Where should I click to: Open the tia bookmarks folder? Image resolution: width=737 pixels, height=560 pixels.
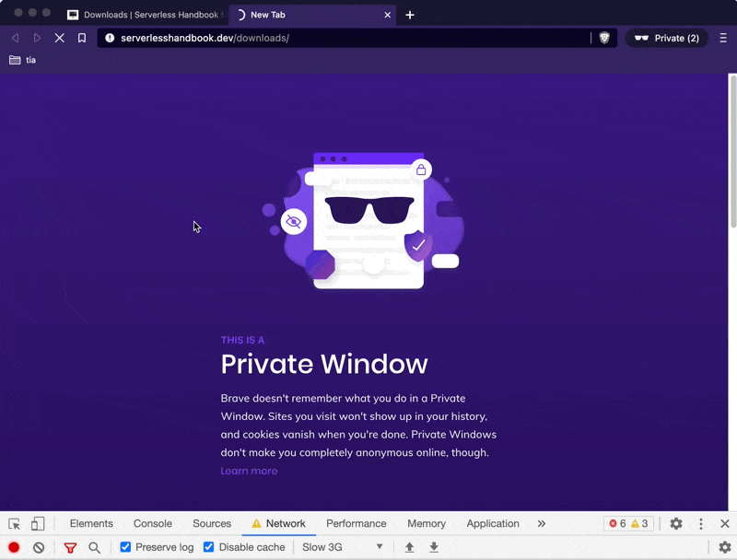[22, 60]
